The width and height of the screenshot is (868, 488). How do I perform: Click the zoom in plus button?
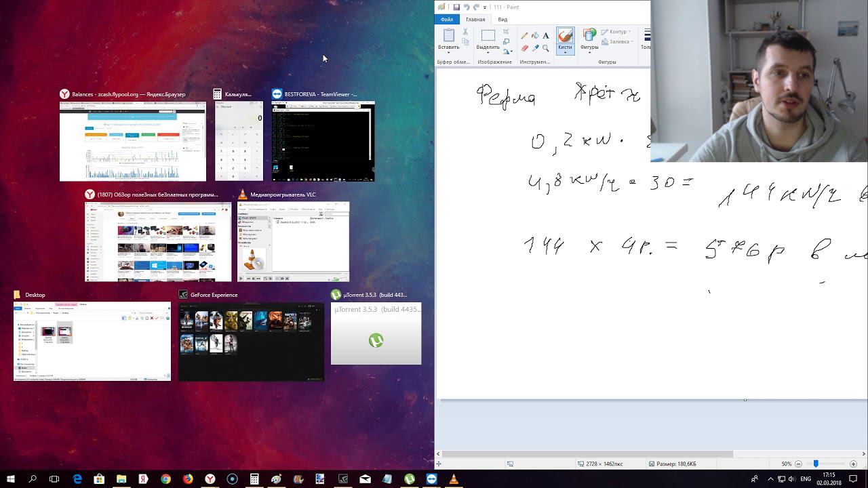(x=854, y=464)
